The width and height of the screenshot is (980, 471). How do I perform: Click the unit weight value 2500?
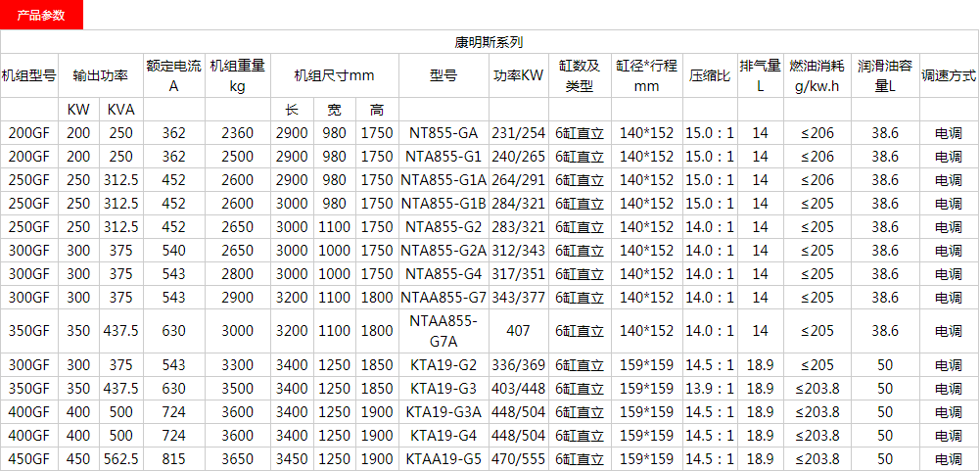point(237,157)
